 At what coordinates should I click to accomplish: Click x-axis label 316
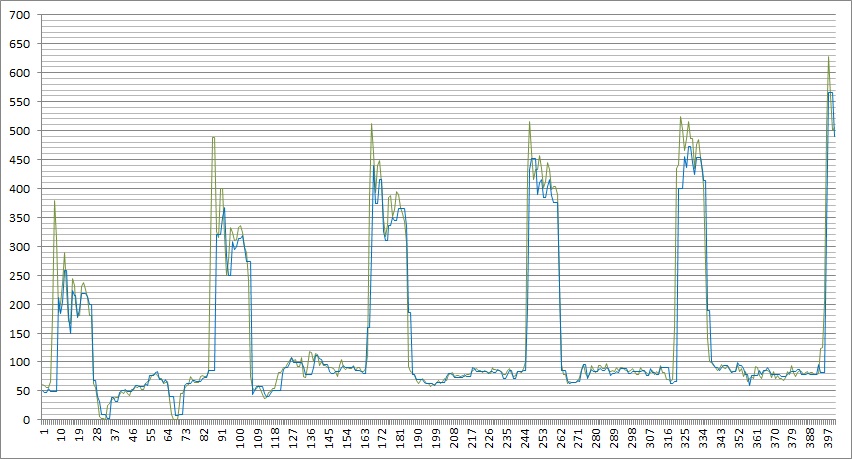tap(668, 438)
